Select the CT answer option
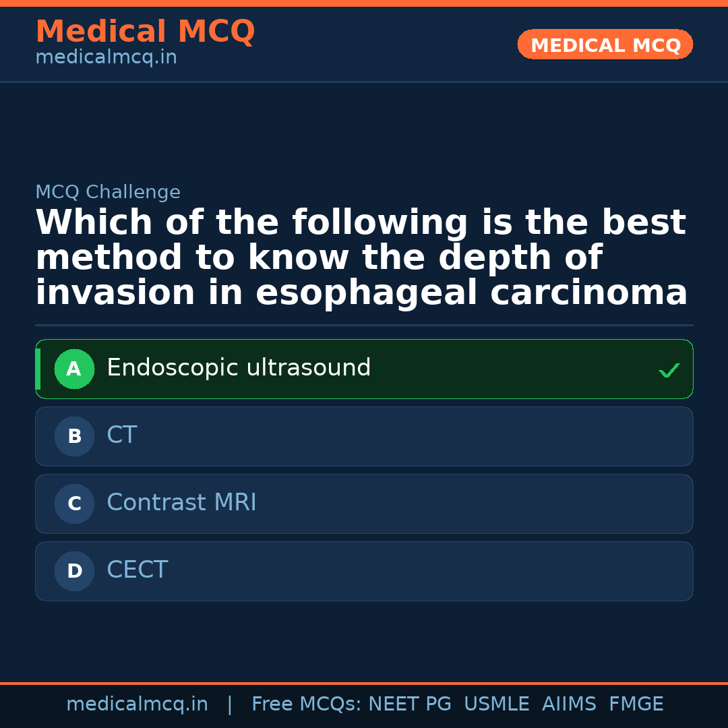The height and width of the screenshot is (728, 728). point(122,435)
